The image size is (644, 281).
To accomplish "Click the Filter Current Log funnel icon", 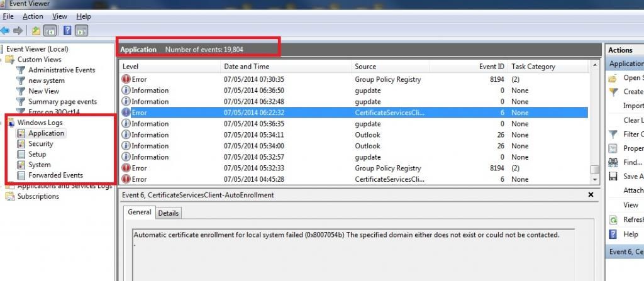I will click(613, 134).
